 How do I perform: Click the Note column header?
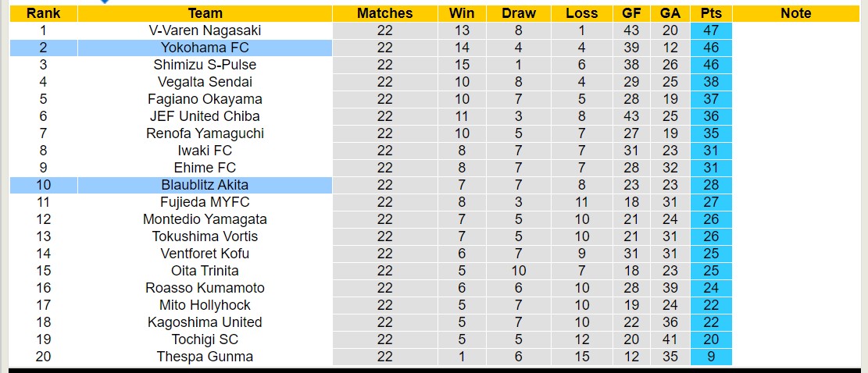coord(795,13)
